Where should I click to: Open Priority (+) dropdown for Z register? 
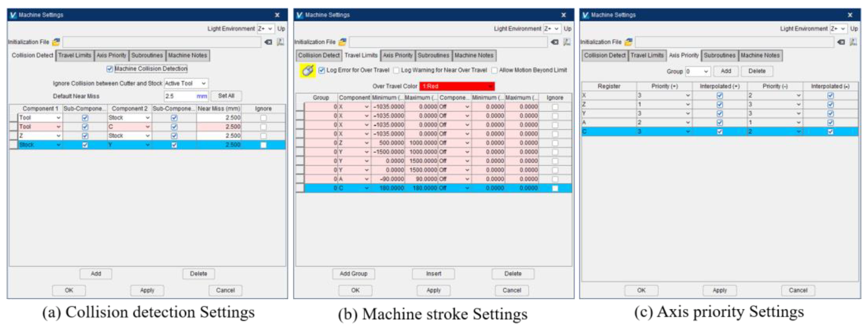click(x=663, y=105)
